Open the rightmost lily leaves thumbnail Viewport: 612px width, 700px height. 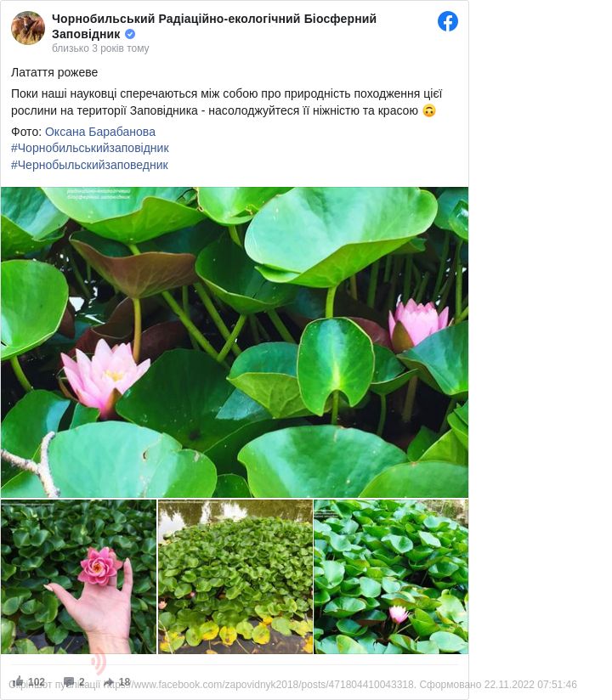(x=391, y=577)
